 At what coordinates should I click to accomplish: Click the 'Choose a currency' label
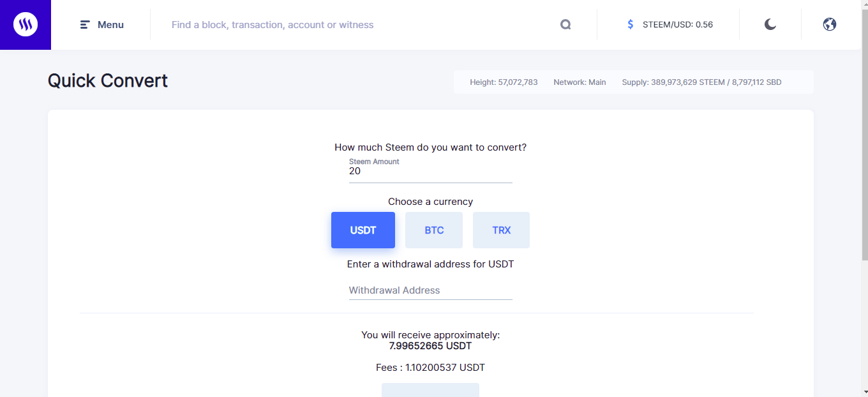click(x=430, y=202)
